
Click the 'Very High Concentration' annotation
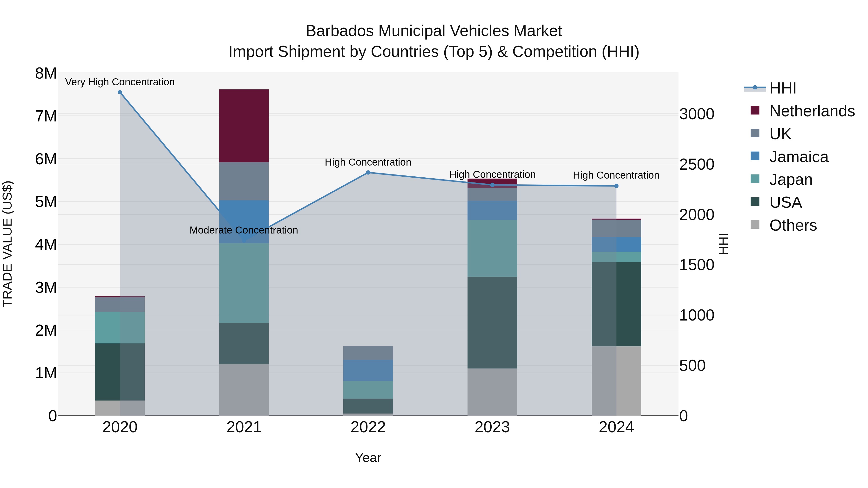(120, 82)
